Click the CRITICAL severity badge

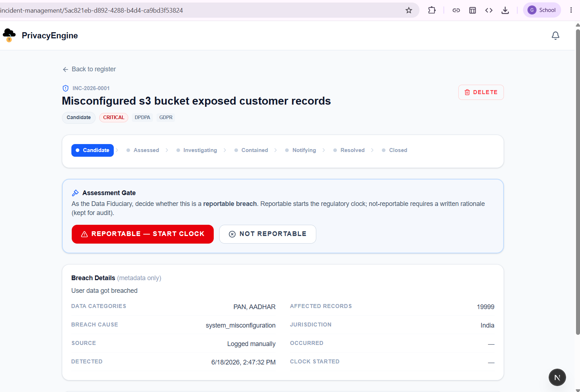pos(114,117)
